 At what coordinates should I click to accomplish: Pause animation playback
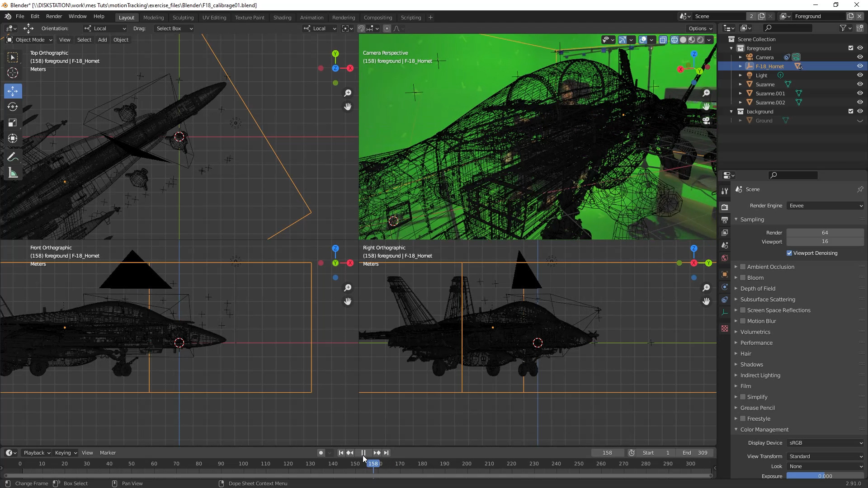coord(363,453)
